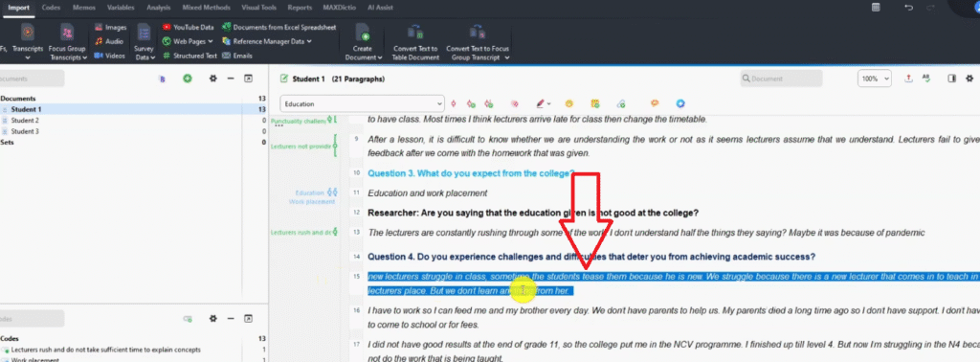Open highlight pen color dropdown arrow

pyautogui.click(x=548, y=104)
